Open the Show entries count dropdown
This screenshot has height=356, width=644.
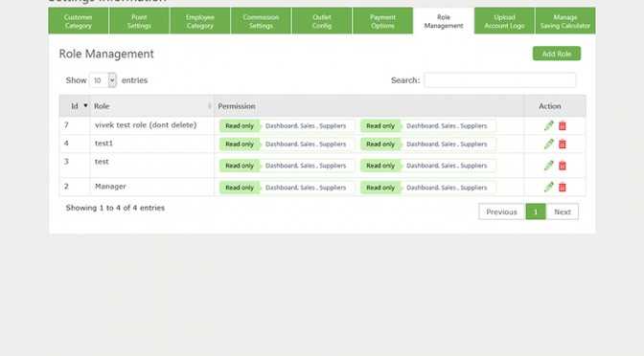(x=103, y=80)
